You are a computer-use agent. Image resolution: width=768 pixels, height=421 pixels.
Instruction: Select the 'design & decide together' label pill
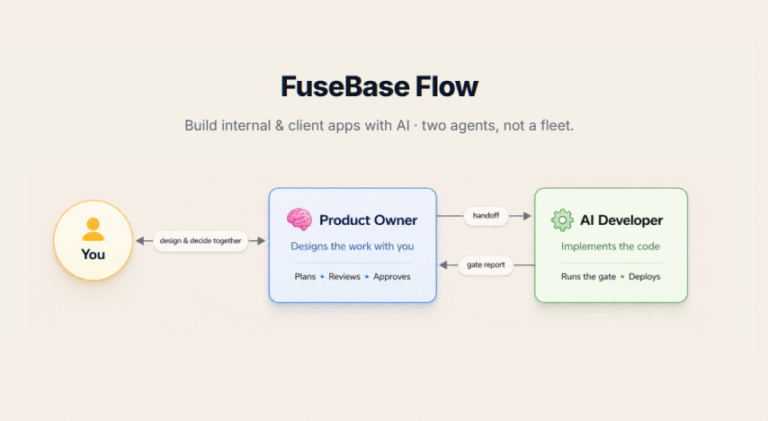click(x=200, y=241)
